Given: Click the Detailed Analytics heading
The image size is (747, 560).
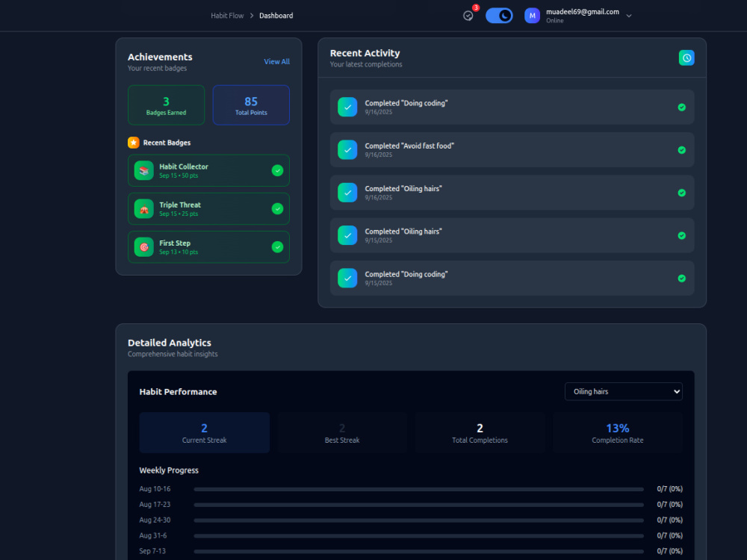Looking at the screenshot, I should [x=169, y=343].
